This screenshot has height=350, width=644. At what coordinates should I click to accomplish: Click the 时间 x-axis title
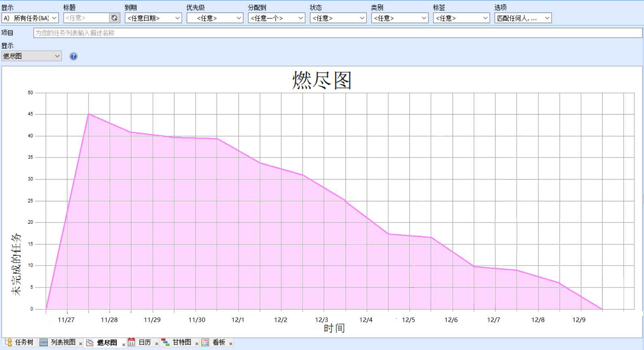334,328
